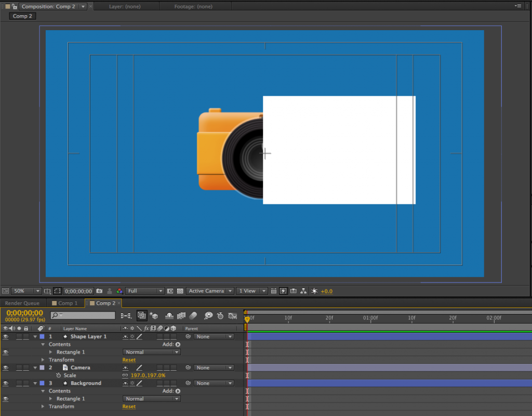This screenshot has width=532, height=416.
Task: Hide Shape Layer 1 with its eye icon
Action: tap(5, 336)
